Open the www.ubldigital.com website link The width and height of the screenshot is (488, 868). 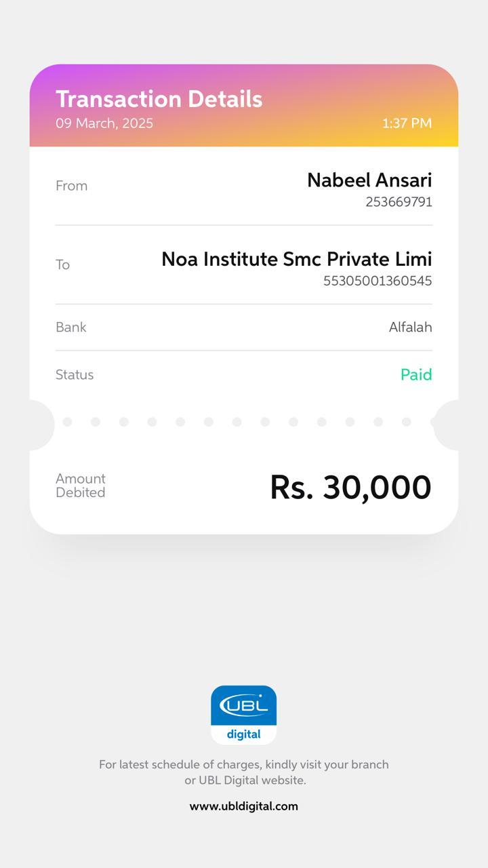(243, 806)
